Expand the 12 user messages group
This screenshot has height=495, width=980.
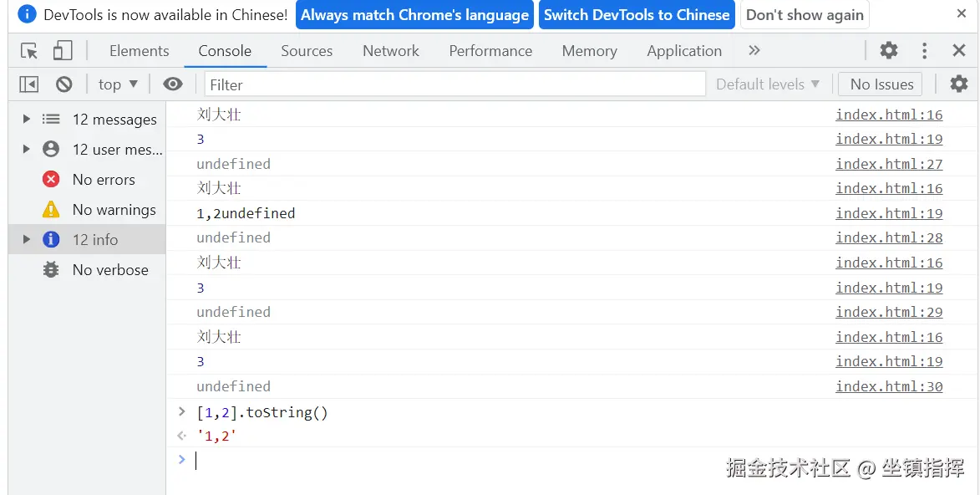(26, 149)
